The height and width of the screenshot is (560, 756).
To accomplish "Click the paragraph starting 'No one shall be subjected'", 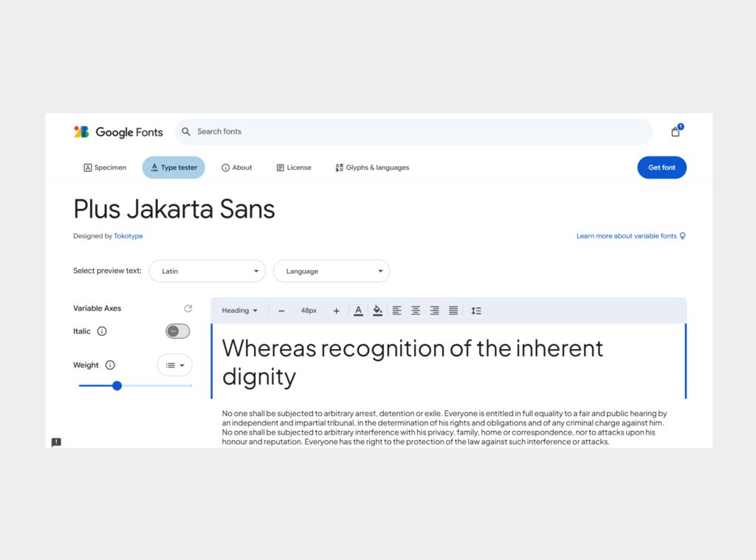I will [x=444, y=427].
